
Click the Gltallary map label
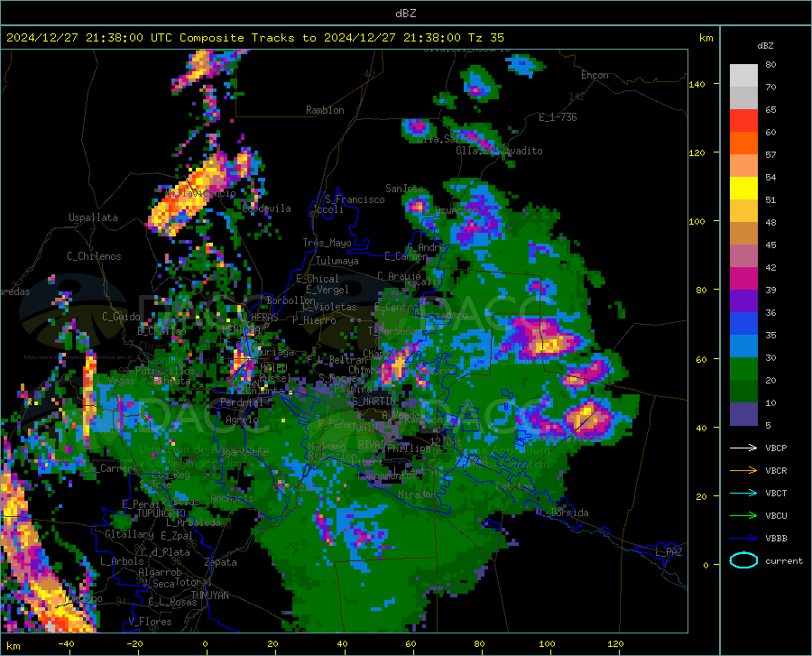[x=129, y=534]
